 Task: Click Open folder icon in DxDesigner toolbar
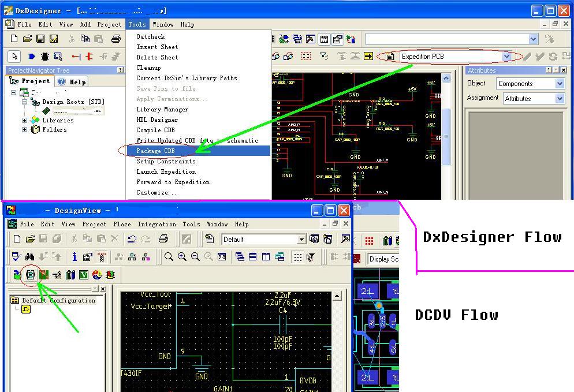tap(27, 39)
